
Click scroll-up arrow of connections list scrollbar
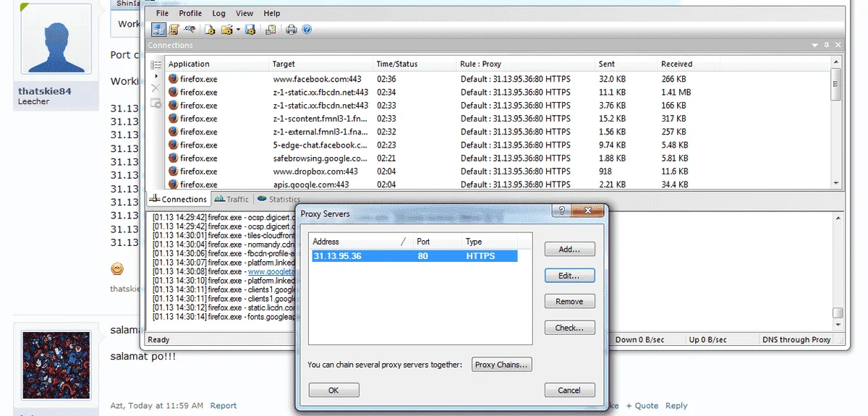click(836, 63)
